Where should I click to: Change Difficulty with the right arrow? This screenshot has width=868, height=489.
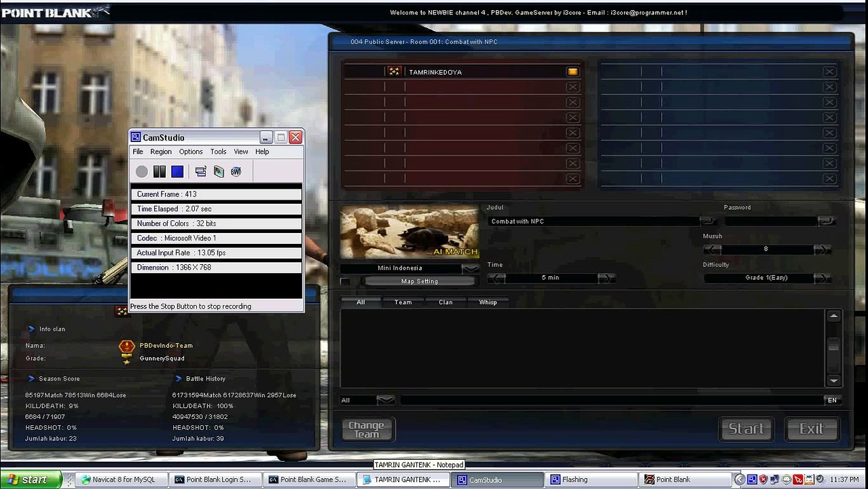click(822, 278)
